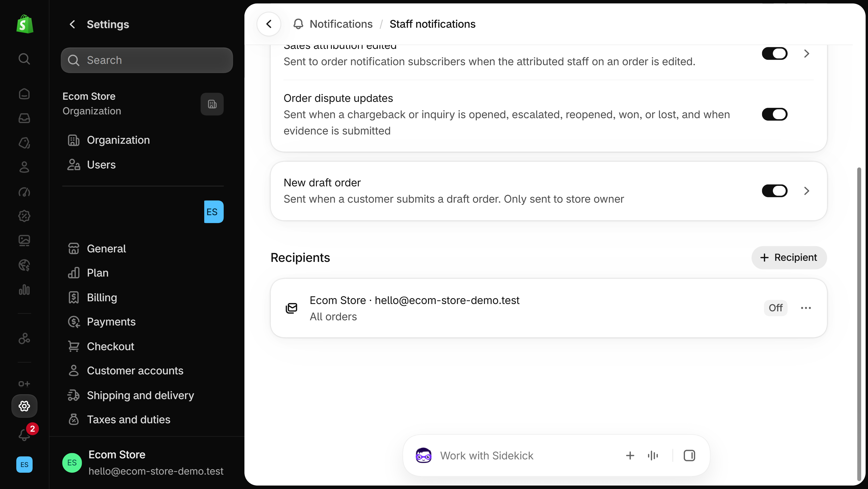868x489 pixels.
Task: Open the Shopify logo home
Action: pos(25,24)
